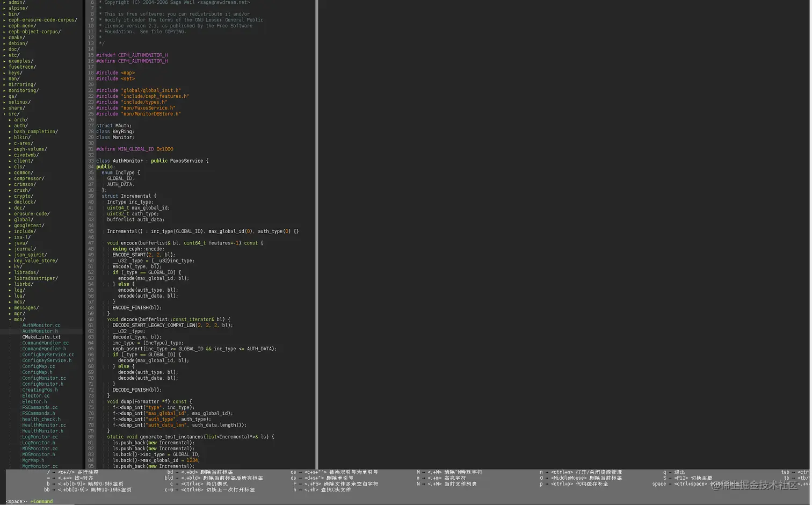Open CMakeLists.txt in the mon folder

point(41,337)
